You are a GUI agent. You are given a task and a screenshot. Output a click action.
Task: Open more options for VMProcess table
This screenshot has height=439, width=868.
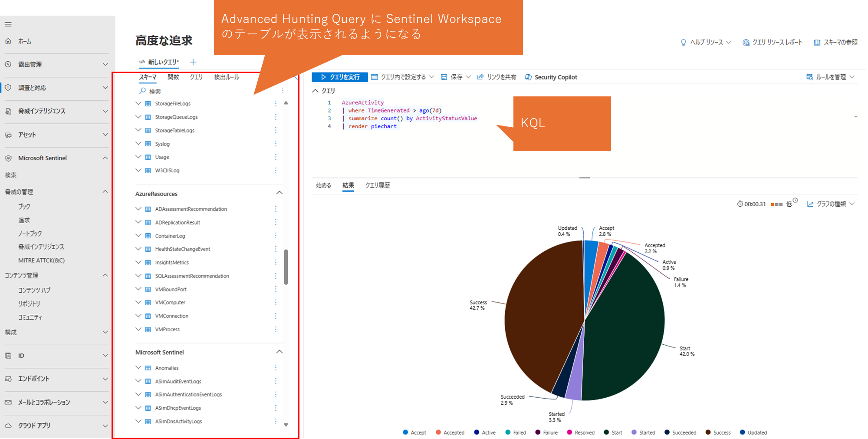click(x=276, y=329)
